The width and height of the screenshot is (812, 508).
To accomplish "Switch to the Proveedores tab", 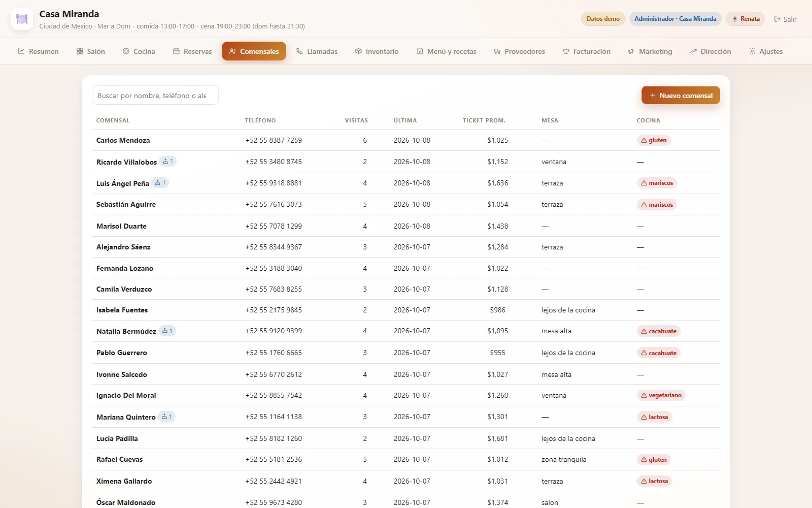I will (519, 51).
